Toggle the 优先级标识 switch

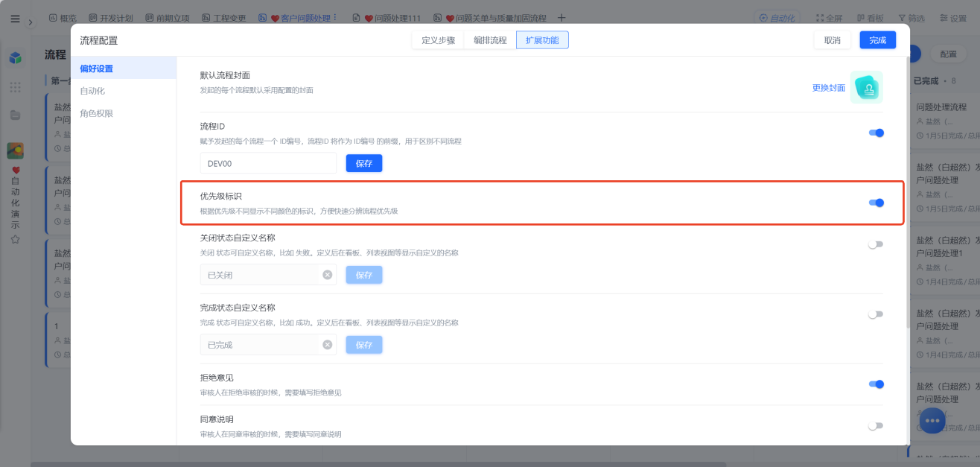tap(876, 203)
